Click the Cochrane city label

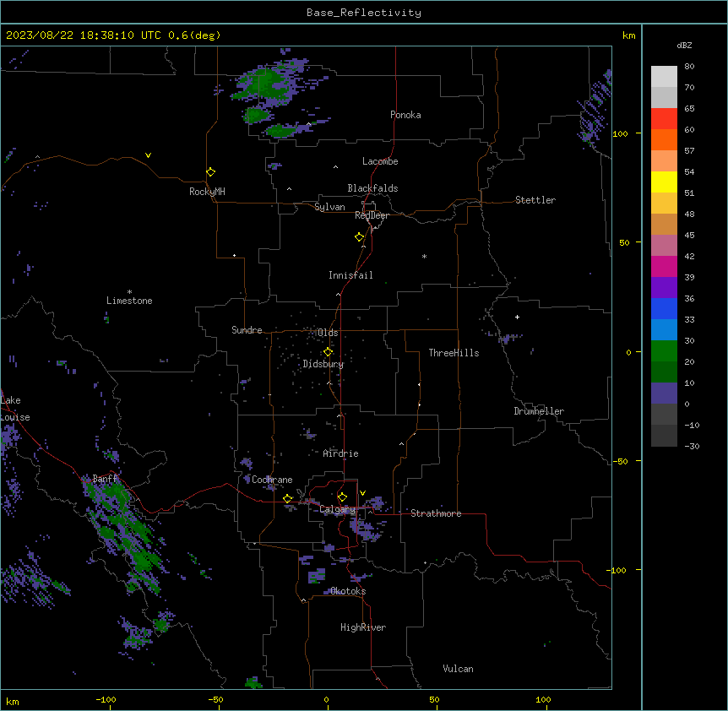click(x=272, y=480)
